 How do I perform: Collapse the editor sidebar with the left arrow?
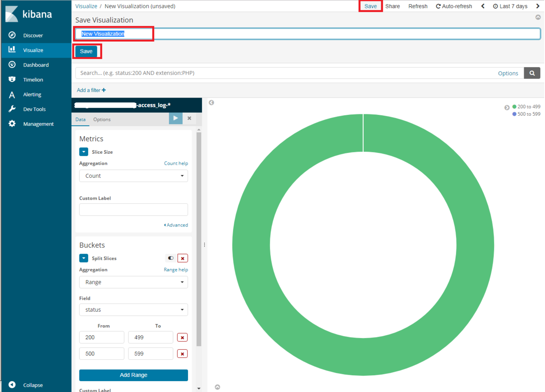pos(211,103)
